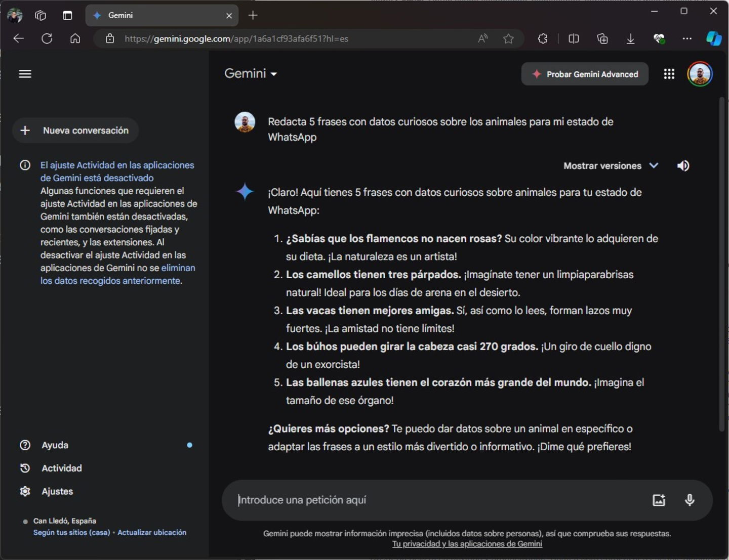
Task: Open the Copilot sidebar icon
Action: click(714, 38)
